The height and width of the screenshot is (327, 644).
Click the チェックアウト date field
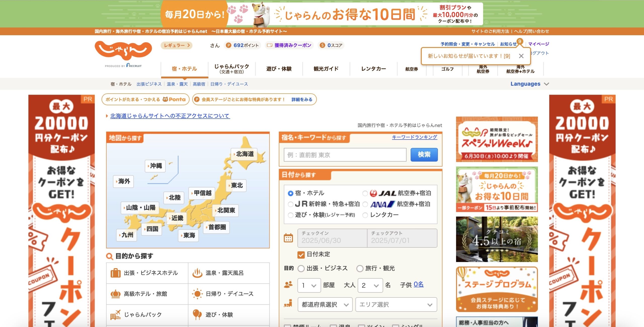pos(402,238)
